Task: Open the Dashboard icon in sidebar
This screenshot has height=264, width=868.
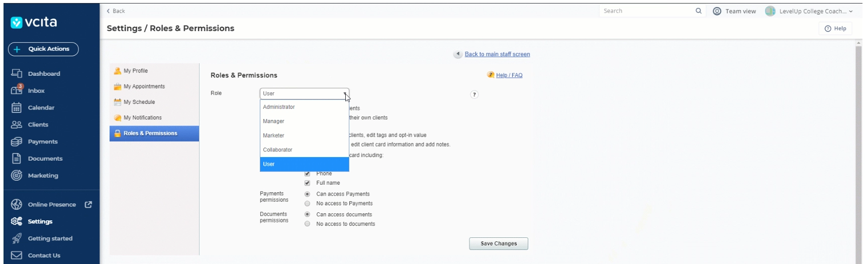Action: [x=17, y=74]
